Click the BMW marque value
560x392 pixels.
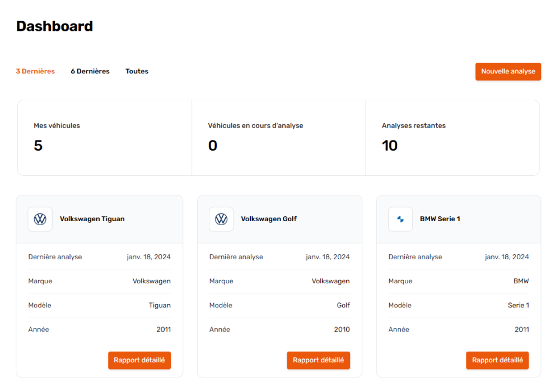pos(521,281)
